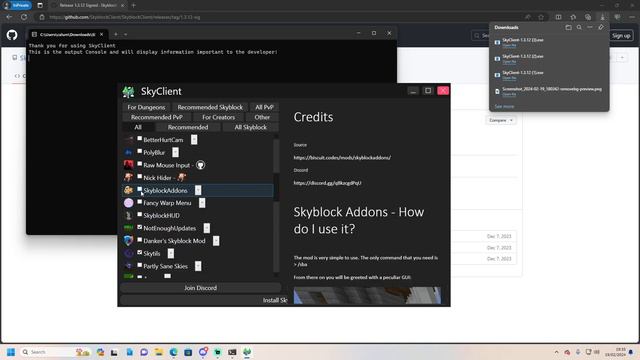Viewport: 640px width, 360px height.
Task: Open the Skytils options dropdown
Action: tap(171, 253)
